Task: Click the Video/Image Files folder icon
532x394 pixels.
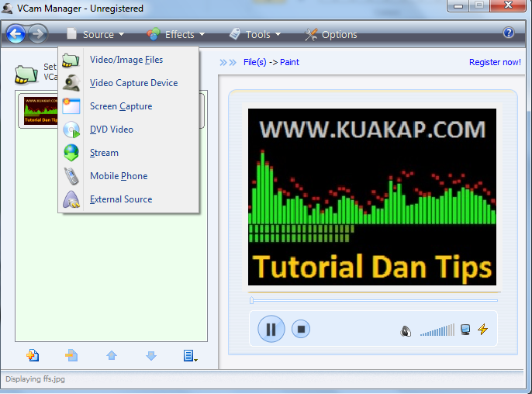Action: (71, 60)
